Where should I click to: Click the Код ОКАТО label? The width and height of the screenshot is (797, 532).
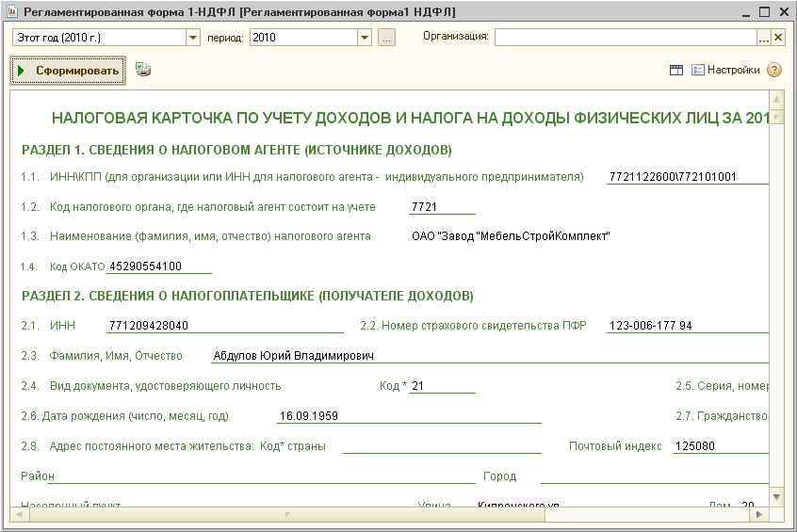click(x=77, y=266)
